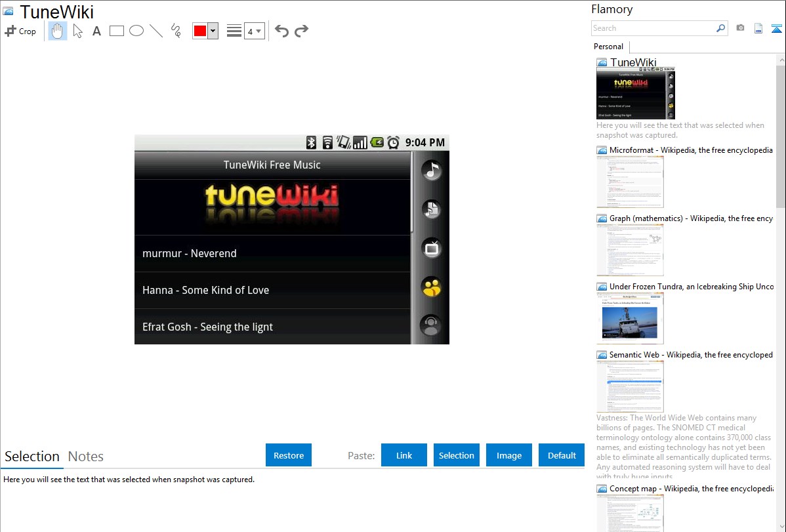Click the red color swatch

[x=200, y=31]
